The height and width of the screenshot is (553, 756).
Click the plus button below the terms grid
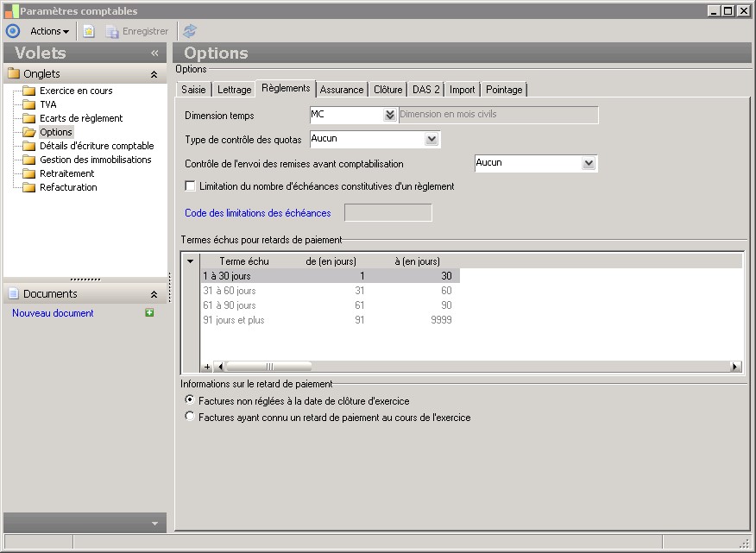tap(207, 367)
